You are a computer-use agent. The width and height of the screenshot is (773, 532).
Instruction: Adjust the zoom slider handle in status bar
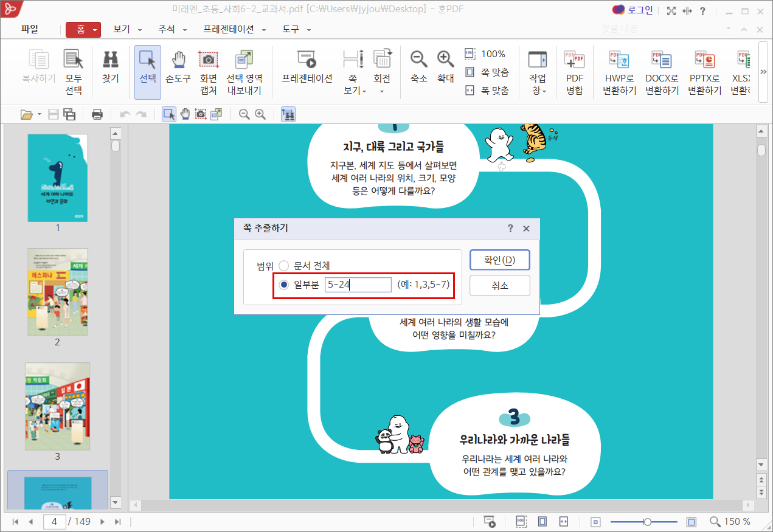click(x=648, y=522)
